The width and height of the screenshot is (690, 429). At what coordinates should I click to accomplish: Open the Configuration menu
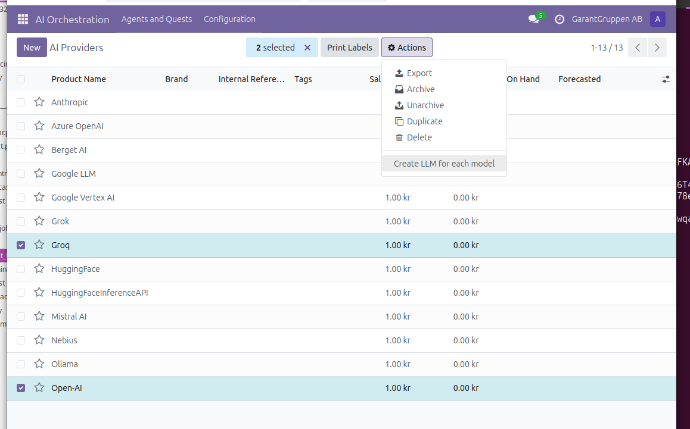229,19
